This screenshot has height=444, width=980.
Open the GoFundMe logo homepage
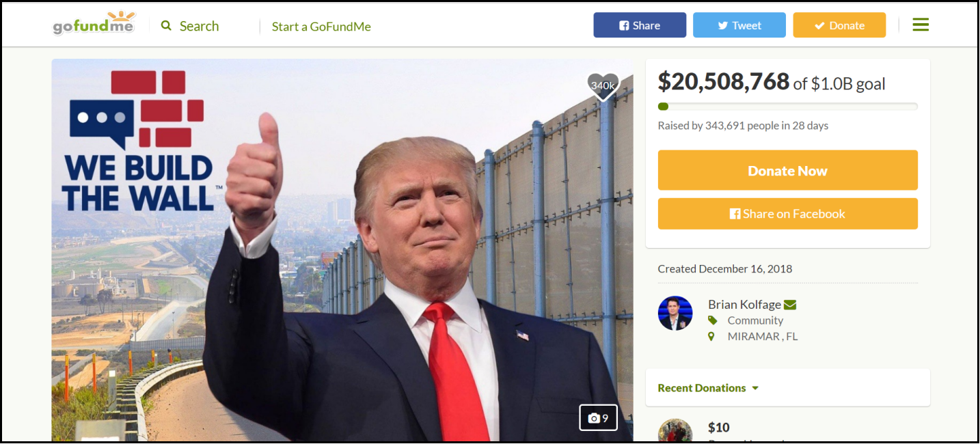pos(94,25)
